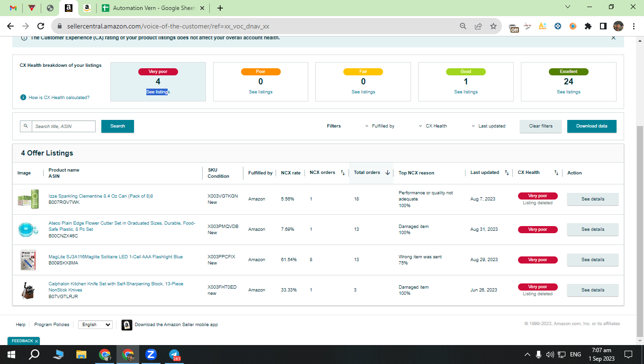644x364 pixels.
Task: Open the Help footer link
Action: pyautogui.click(x=20, y=325)
